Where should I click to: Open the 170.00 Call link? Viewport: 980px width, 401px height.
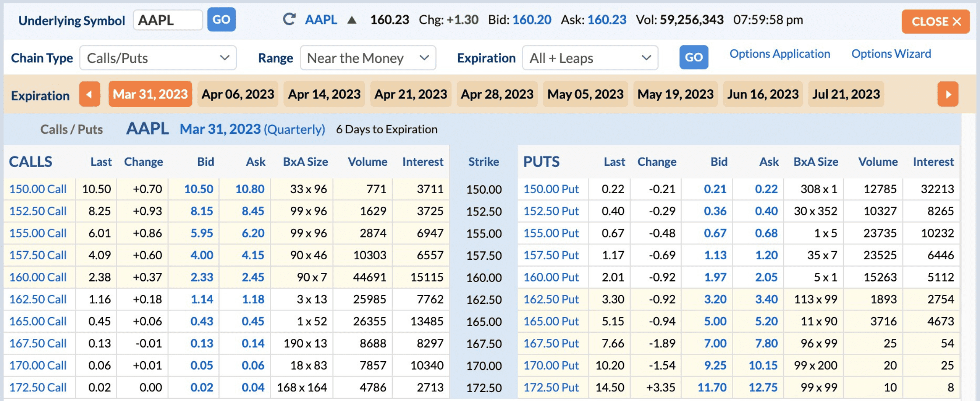click(38, 365)
